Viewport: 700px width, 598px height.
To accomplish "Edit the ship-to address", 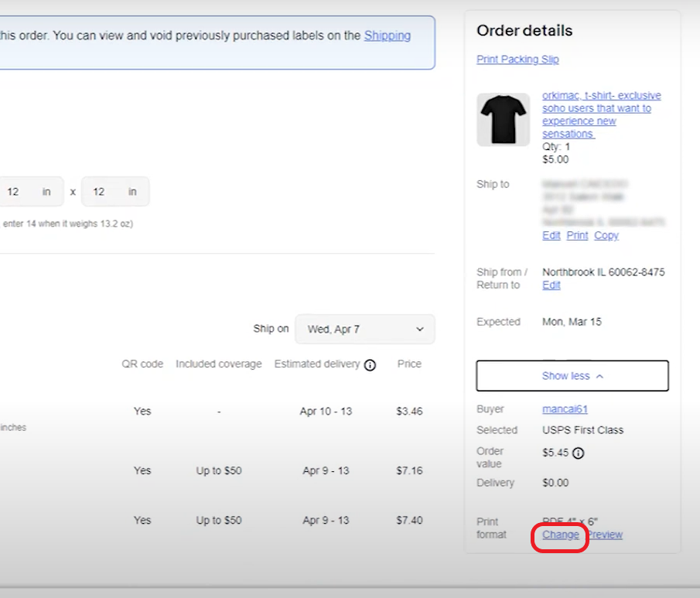I will click(551, 235).
